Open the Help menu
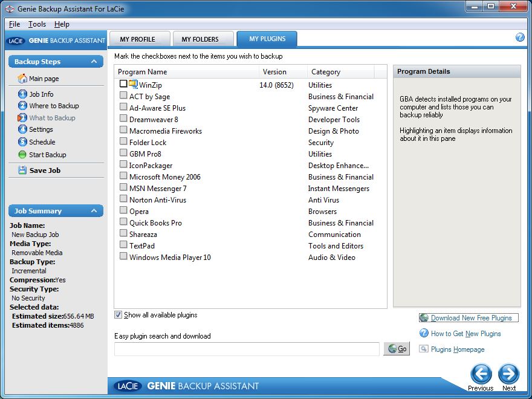This screenshot has height=399, width=532. [62, 24]
